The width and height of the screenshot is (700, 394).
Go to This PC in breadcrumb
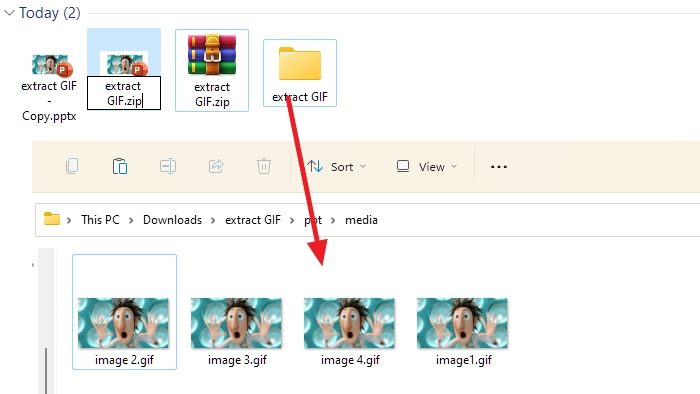click(100, 220)
